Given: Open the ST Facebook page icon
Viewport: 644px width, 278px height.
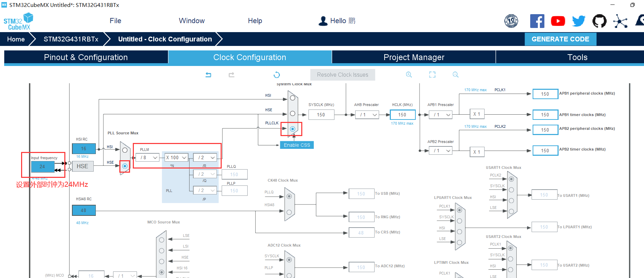Looking at the screenshot, I should point(537,21).
